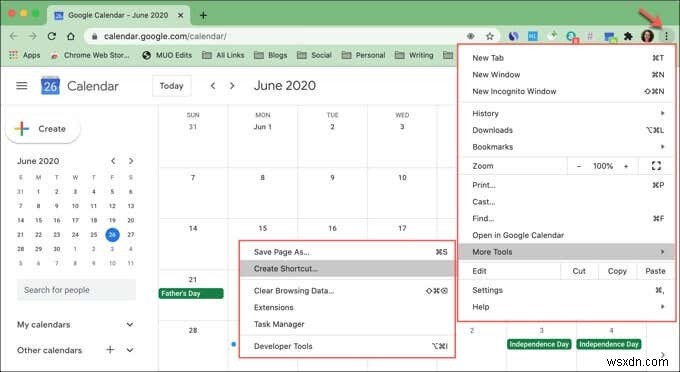The image size is (680, 372).
Task: Close the Google Calendar tab
Action: point(180,16)
